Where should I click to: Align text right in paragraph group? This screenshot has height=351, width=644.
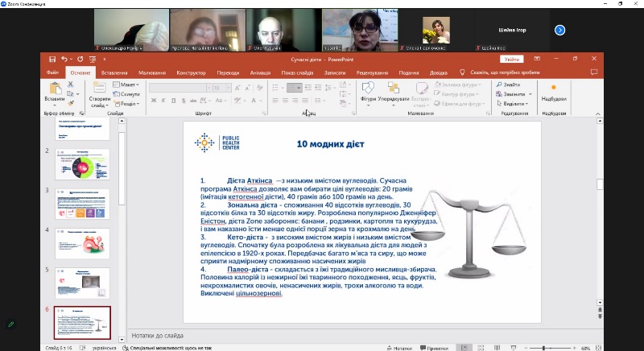click(295, 100)
